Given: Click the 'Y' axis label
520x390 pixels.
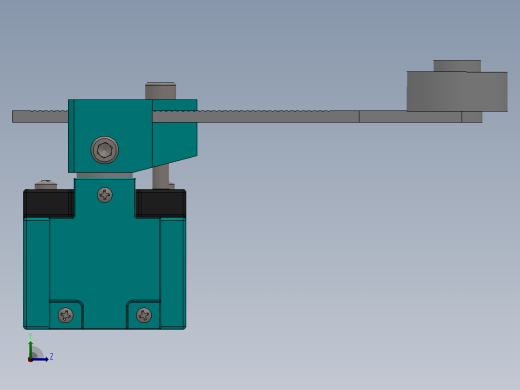Looking at the screenshot, I should [30, 336].
